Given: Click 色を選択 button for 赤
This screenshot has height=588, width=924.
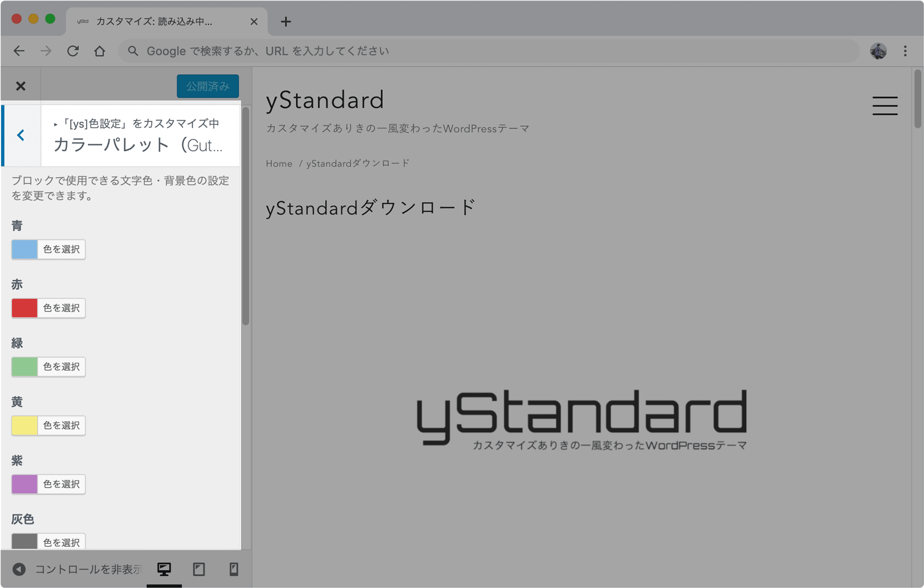Looking at the screenshot, I should [x=62, y=308].
